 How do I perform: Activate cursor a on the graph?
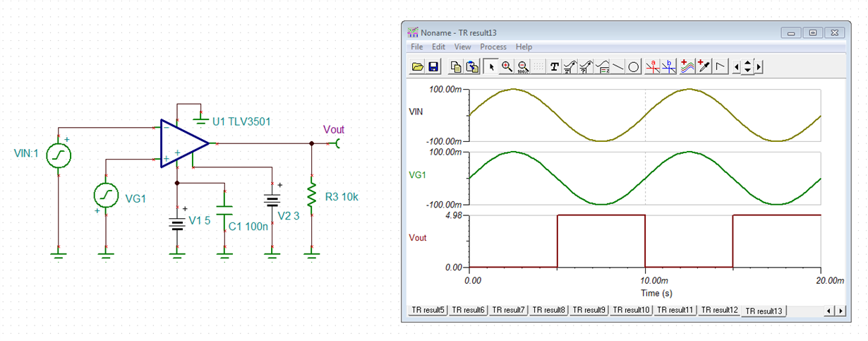[653, 67]
